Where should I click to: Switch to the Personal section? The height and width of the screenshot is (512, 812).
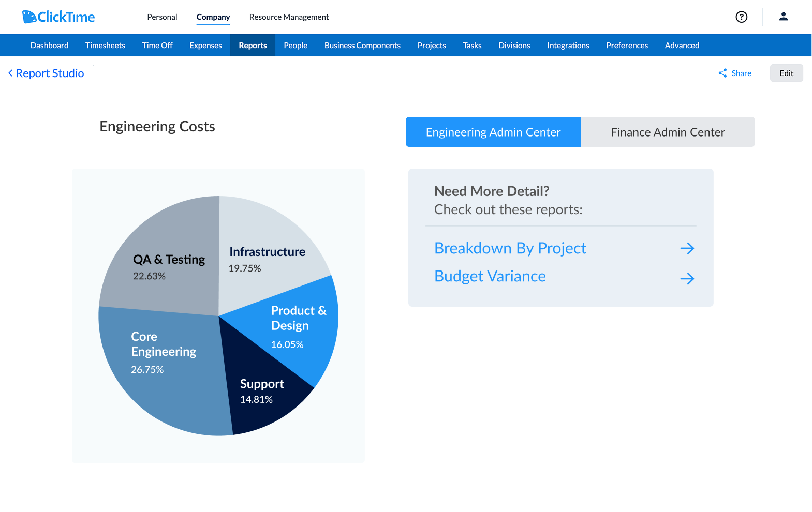(162, 17)
